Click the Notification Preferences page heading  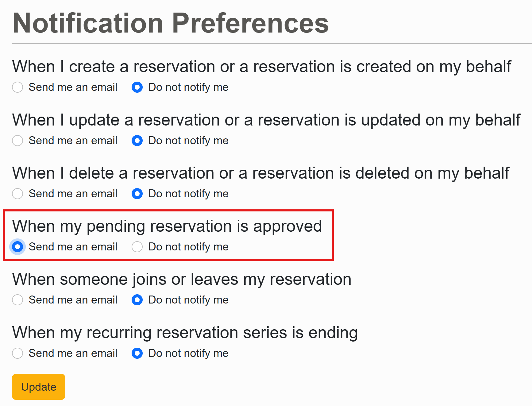(x=171, y=23)
